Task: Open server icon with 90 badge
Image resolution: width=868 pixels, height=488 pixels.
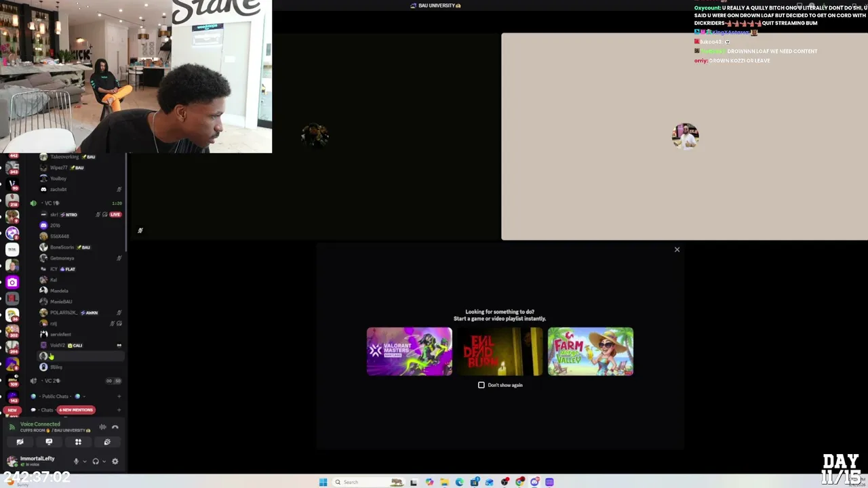Action: tap(12, 184)
